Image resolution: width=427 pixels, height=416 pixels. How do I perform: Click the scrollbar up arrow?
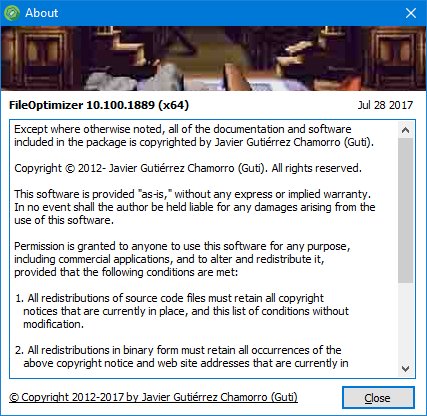coord(405,130)
